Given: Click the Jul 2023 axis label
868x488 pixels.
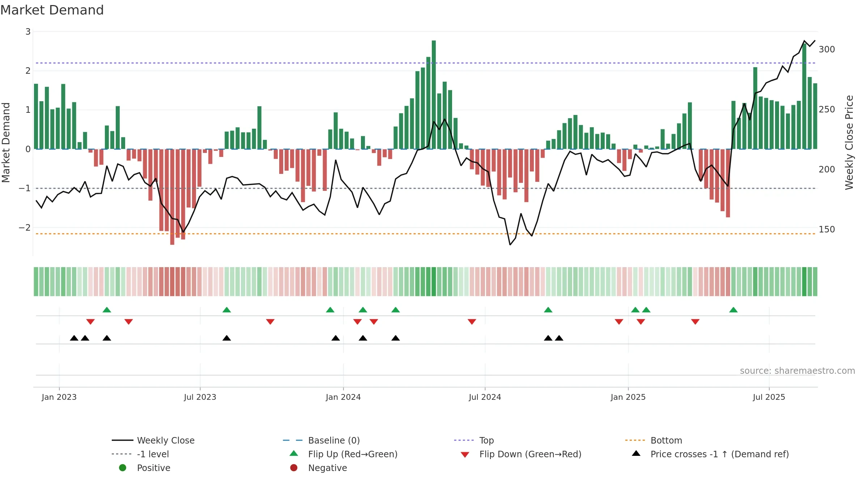Looking at the screenshot, I should click(200, 397).
